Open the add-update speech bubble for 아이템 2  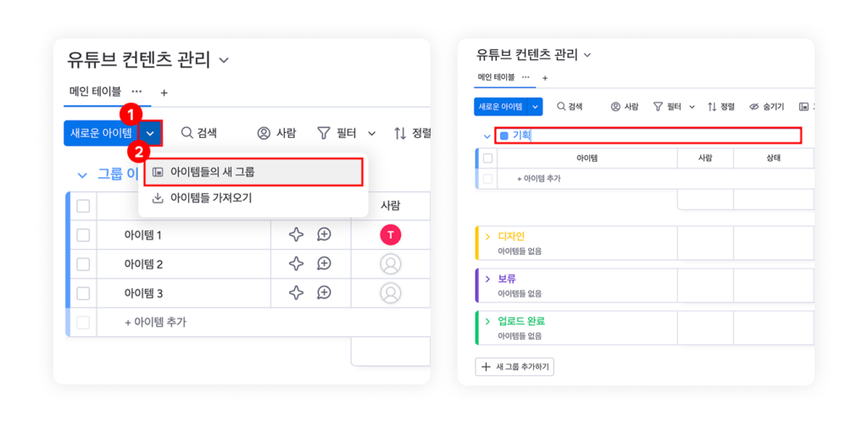(324, 263)
